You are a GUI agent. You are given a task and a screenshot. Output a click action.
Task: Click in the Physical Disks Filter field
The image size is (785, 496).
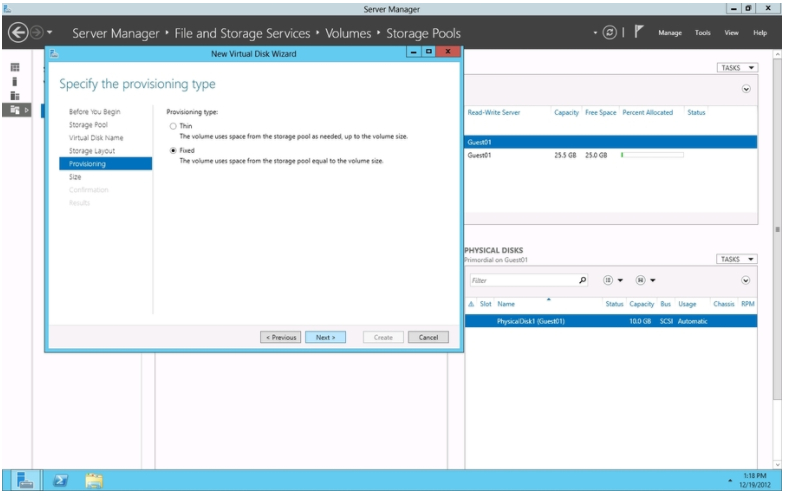coord(523,280)
